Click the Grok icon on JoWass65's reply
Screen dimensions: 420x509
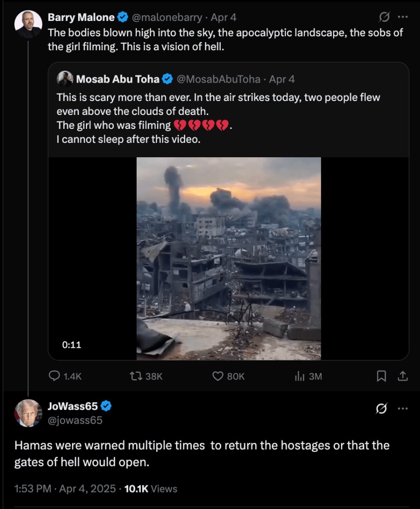pyautogui.click(x=381, y=408)
